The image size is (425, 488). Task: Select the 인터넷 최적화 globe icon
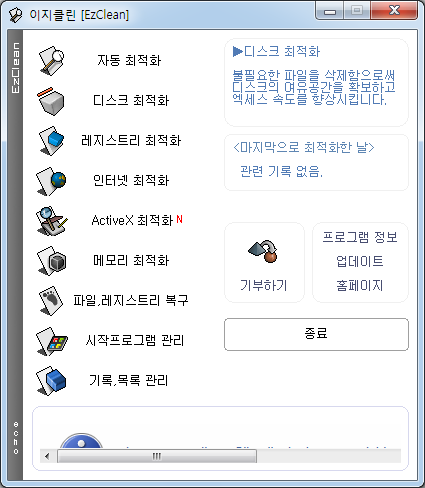point(51,181)
